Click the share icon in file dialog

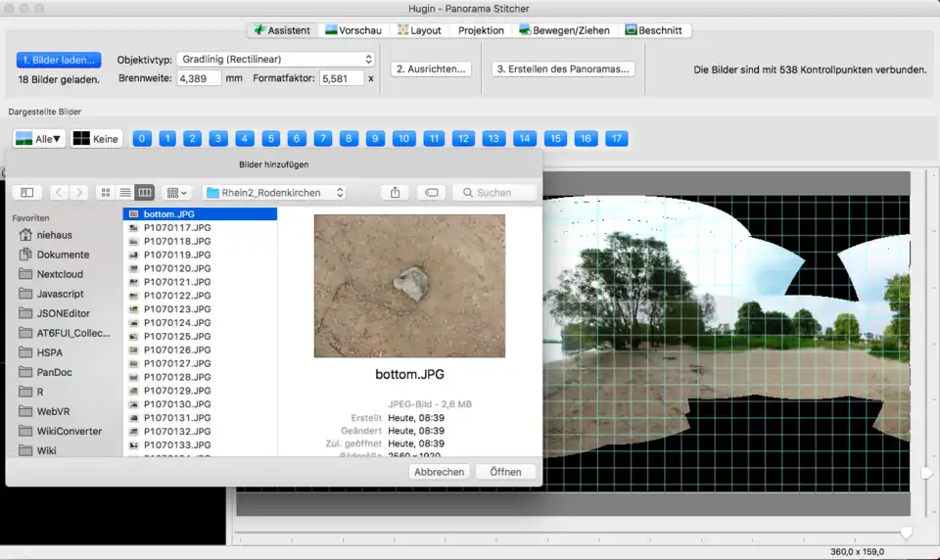coord(395,193)
